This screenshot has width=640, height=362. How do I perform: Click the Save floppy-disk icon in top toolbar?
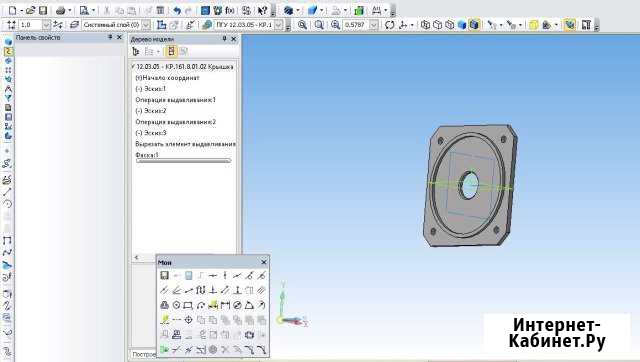coord(43,11)
